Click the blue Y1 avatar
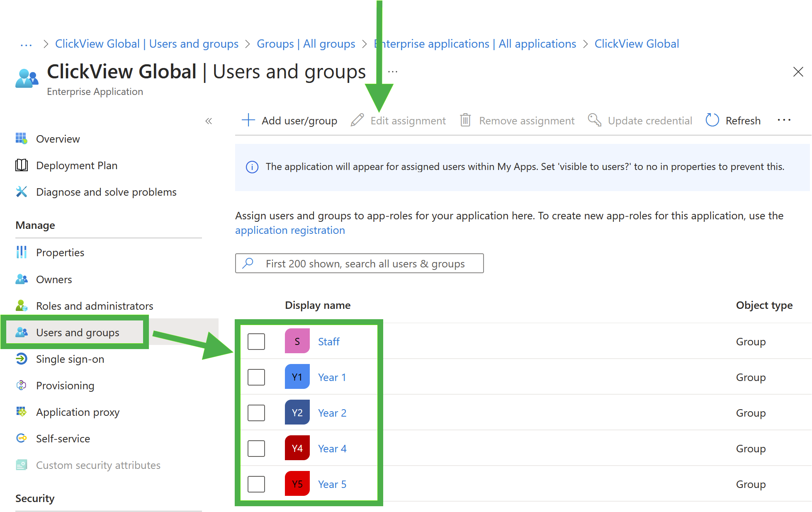Image resolution: width=812 pixels, height=512 pixels. [x=297, y=377]
